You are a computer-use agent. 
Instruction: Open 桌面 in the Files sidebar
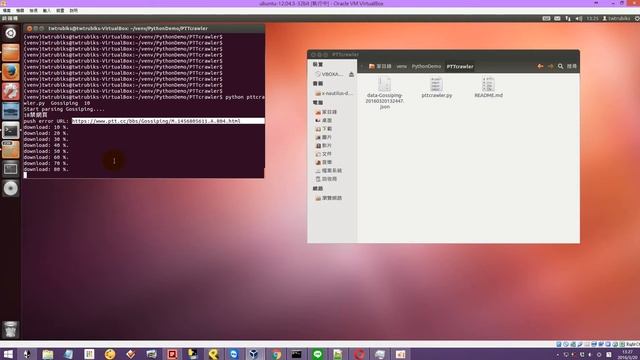(324, 120)
